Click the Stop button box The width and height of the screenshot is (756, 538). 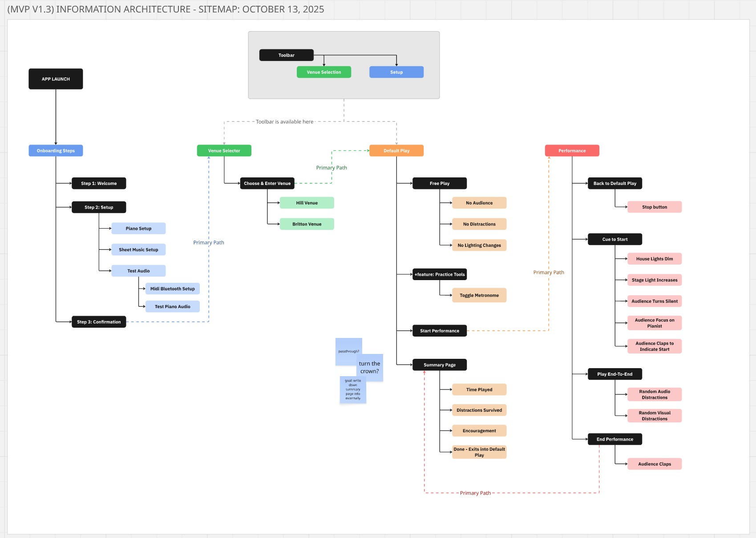click(x=655, y=207)
